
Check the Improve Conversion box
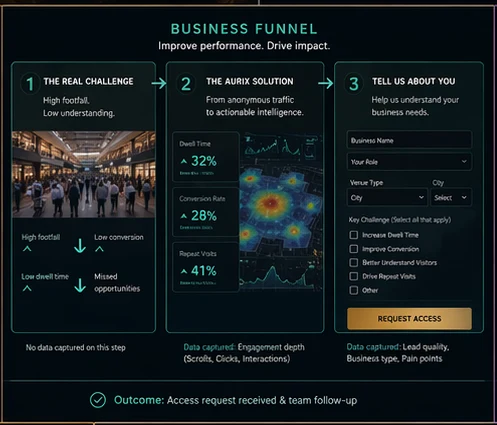(354, 249)
